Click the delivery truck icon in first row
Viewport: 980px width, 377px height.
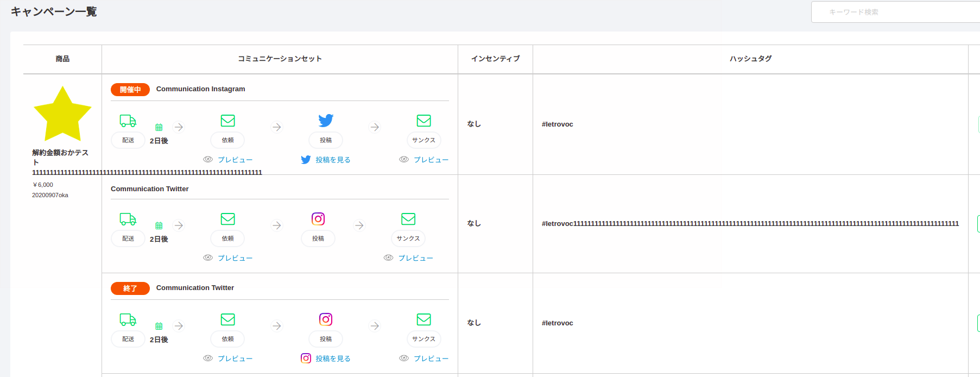(x=128, y=121)
